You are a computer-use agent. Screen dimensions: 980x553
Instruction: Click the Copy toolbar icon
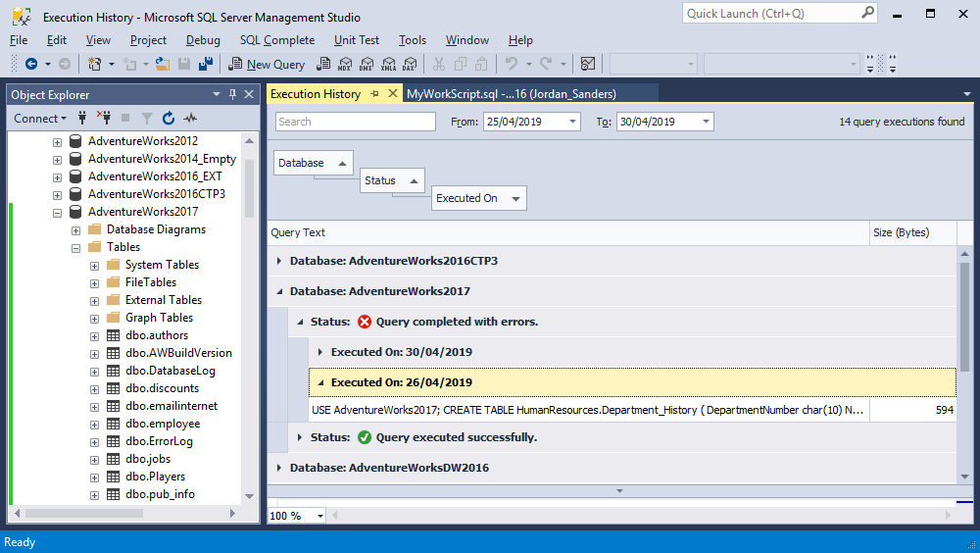461,64
